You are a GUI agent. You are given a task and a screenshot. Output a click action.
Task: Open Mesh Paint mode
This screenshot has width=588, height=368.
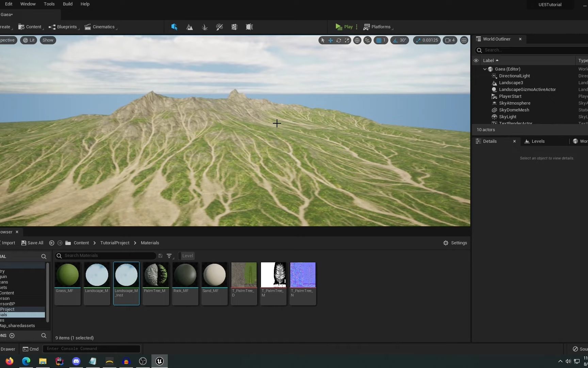219,27
